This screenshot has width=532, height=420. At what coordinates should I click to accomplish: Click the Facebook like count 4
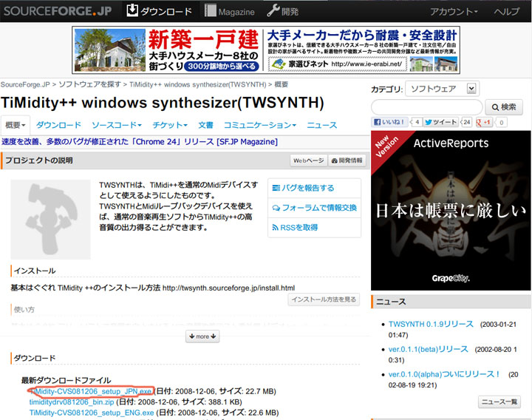(x=417, y=122)
